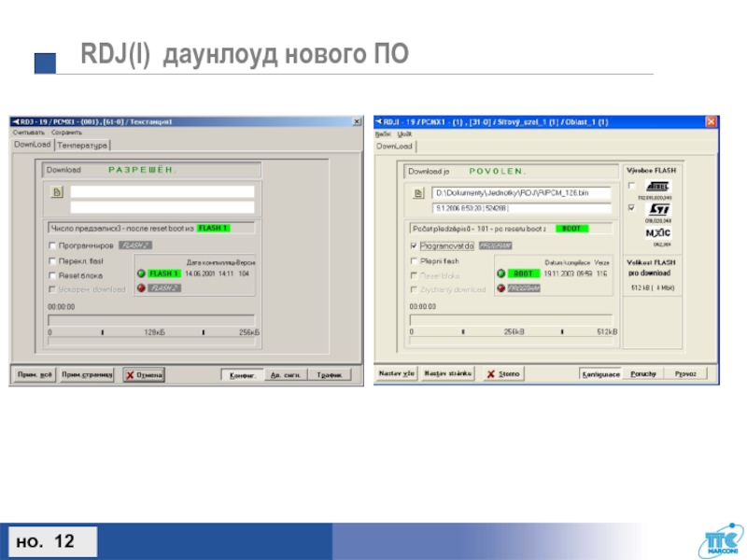
Task: Toggle the Reset bloku checkbox
Action: (414, 275)
